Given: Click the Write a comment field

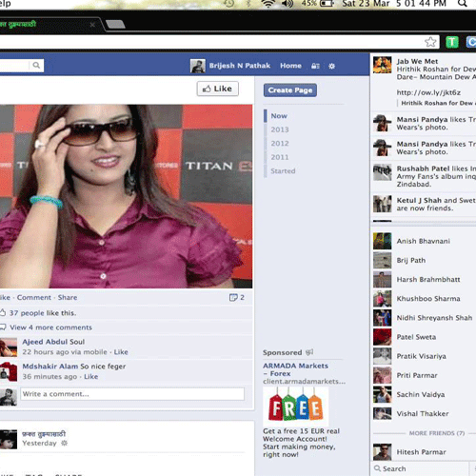Looking at the screenshot, I should (132, 394).
